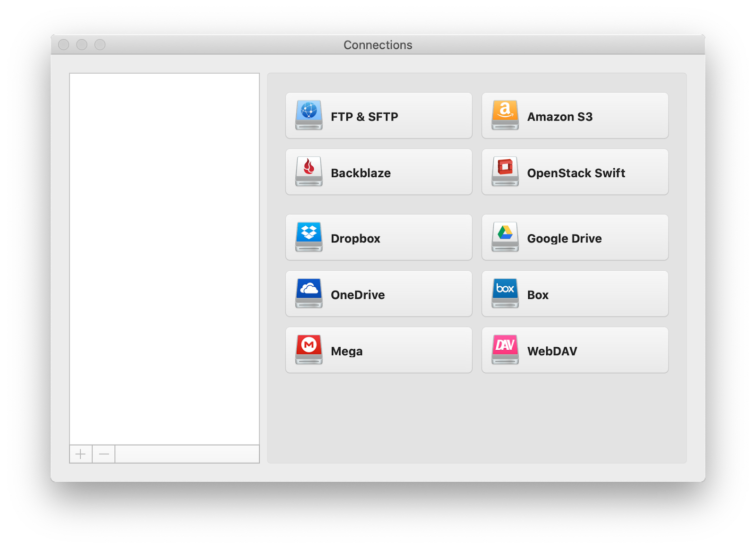Viewport: 756px width, 549px height.
Task: Click the Mega red M icon
Action: pos(309,349)
